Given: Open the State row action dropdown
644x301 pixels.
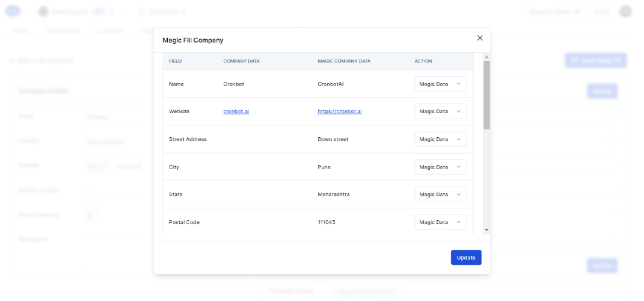Looking at the screenshot, I should click(441, 194).
